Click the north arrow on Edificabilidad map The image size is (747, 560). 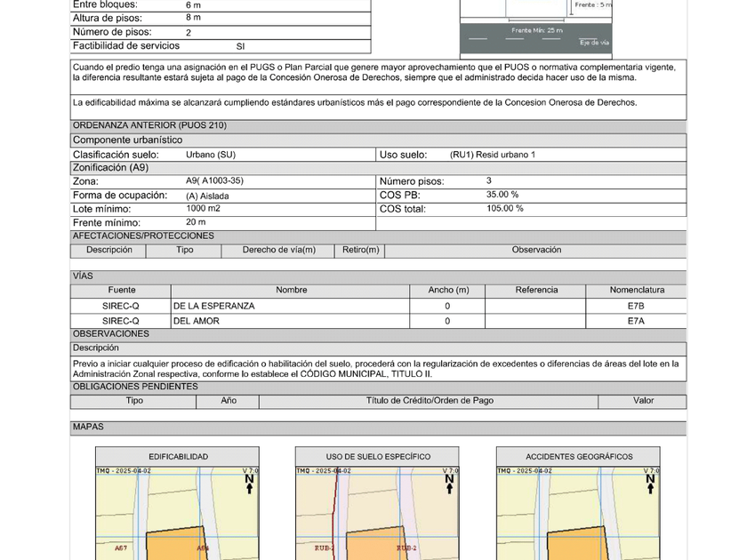[248, 483]
